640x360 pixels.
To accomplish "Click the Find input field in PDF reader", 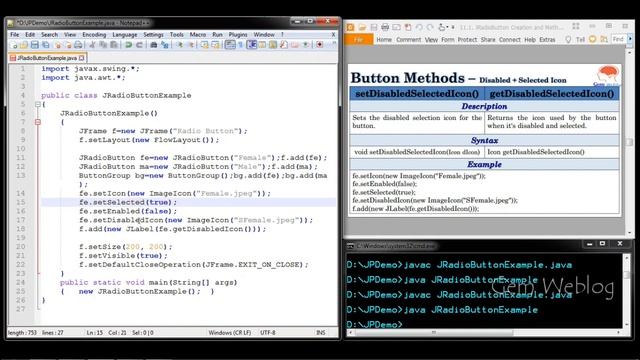I will tap(619, 39).
